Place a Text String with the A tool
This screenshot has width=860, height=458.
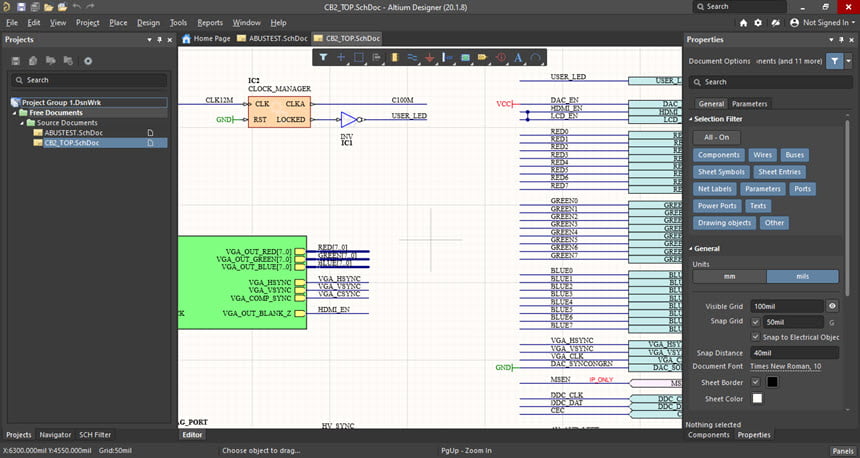click(518, 57)
